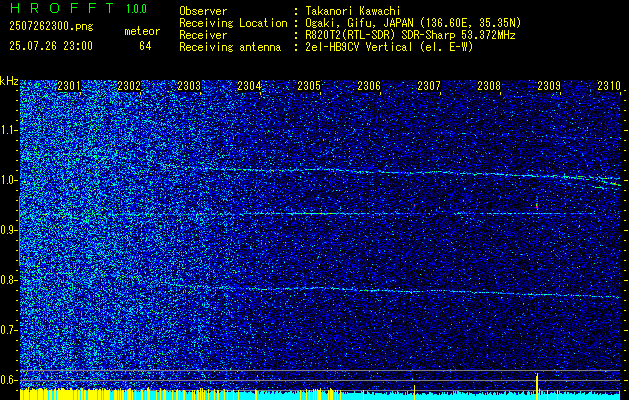
Task: Click the 0.6 kHz axis label
Action: point(9,380)
